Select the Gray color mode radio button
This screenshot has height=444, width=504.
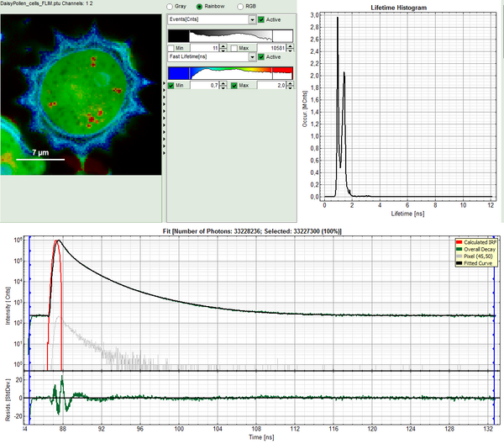[x=171, y=7]
